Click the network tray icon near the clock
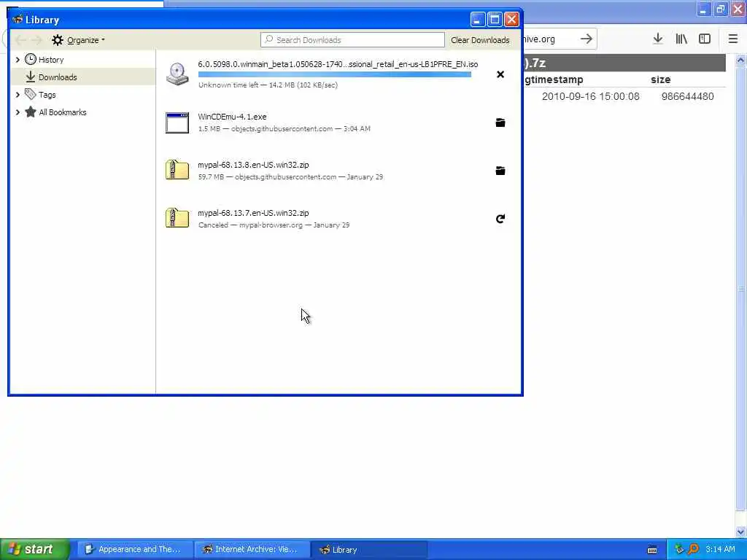 click(x=679, y=549)
